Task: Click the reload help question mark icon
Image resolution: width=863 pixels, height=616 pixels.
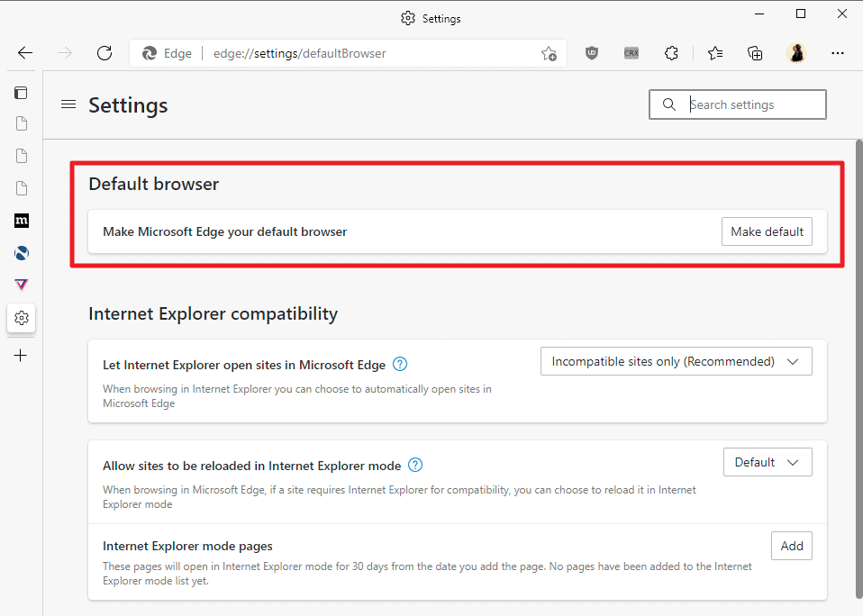Action: point(415,466)
